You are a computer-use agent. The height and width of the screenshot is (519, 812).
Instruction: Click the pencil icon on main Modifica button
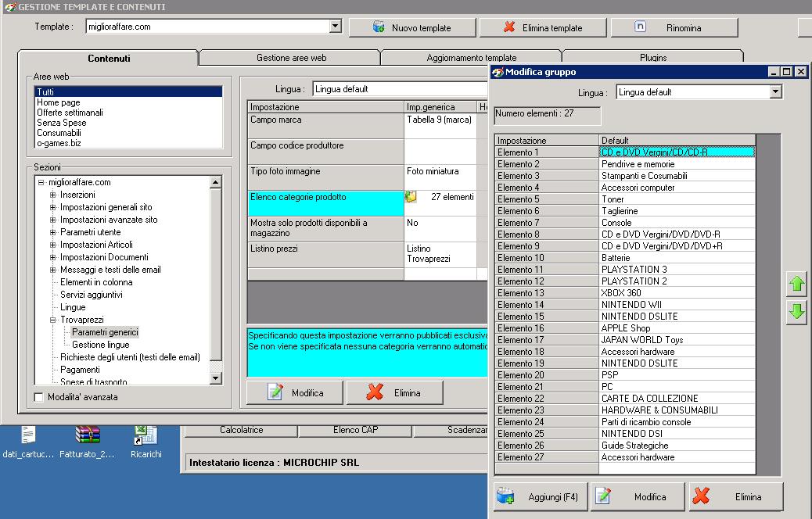tap(275, 392)
